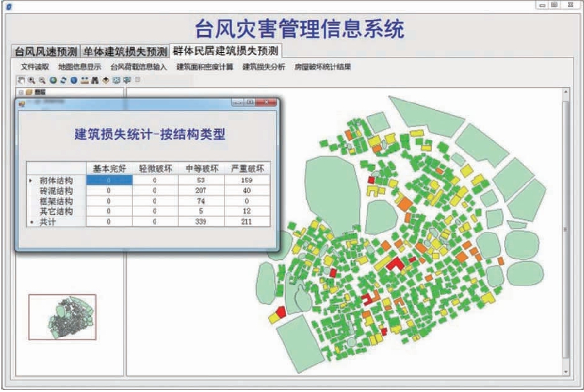Click the last greyed-out toolbar icon

[138, 81]
